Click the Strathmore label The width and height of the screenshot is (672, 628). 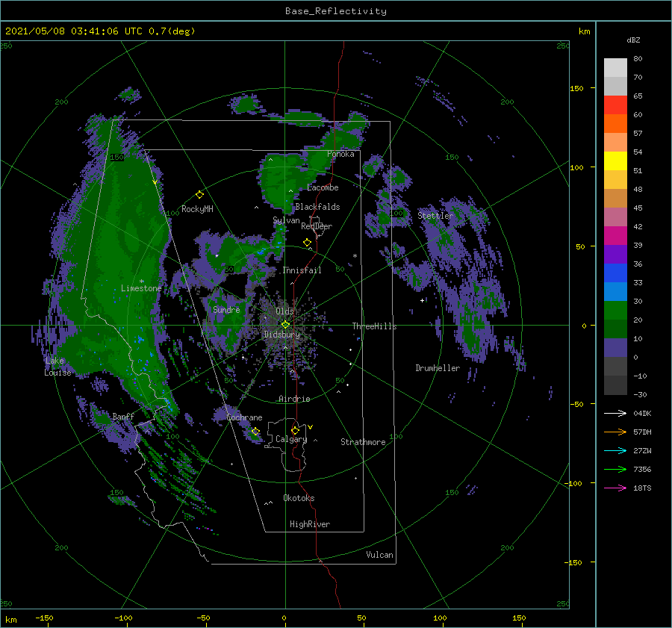pyautogui.click(x=363, y=442)
